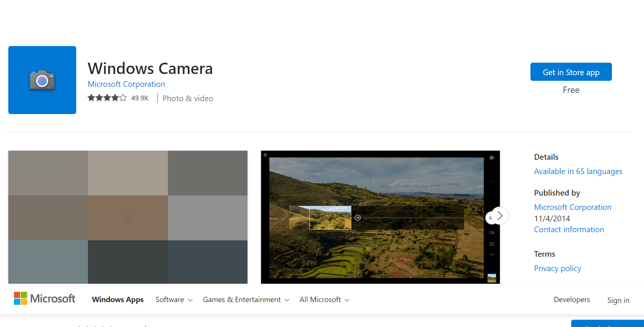The height and width of the screenshot is (327, 644).
Task: Expand Games & Entertainment dropdown menu
Action: (246, 299)
